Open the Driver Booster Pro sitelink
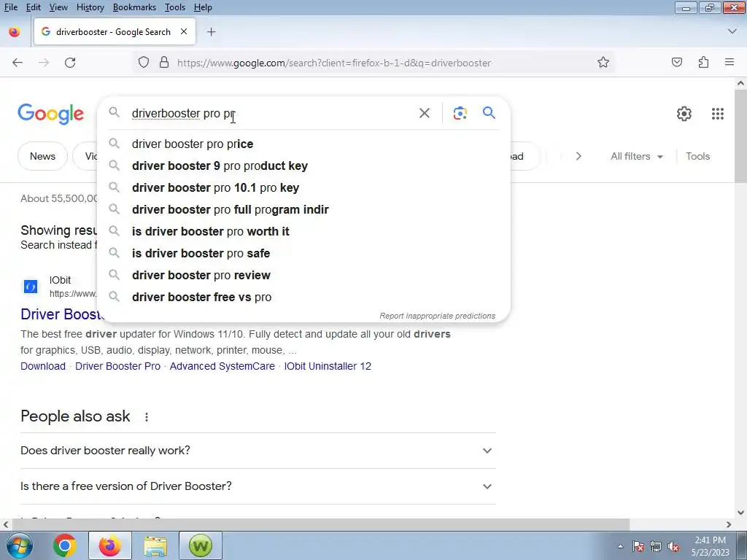The image size is (747, 560). pyautogui.click(x=117, y=366)
